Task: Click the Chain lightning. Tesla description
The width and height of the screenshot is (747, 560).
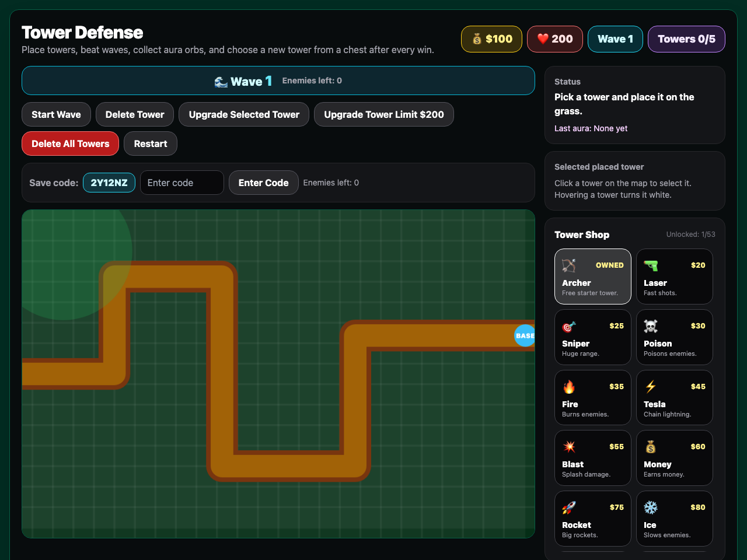Action: 667,414
